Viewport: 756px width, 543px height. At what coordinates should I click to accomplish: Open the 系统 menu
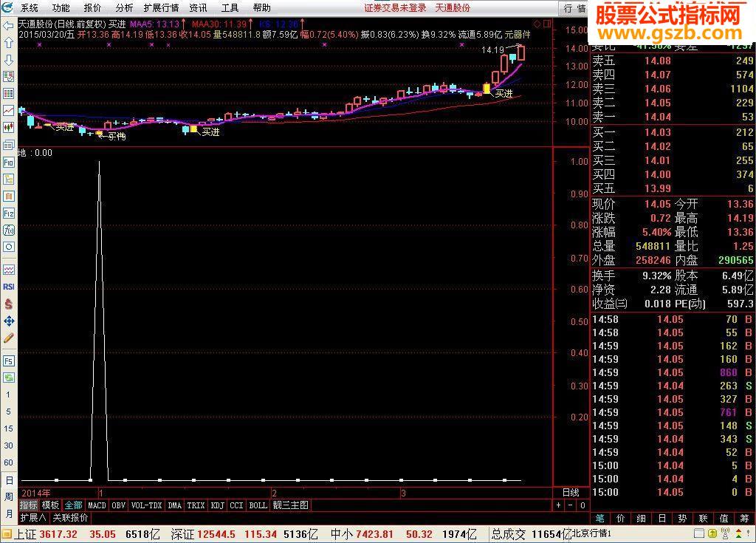[30, 7]
